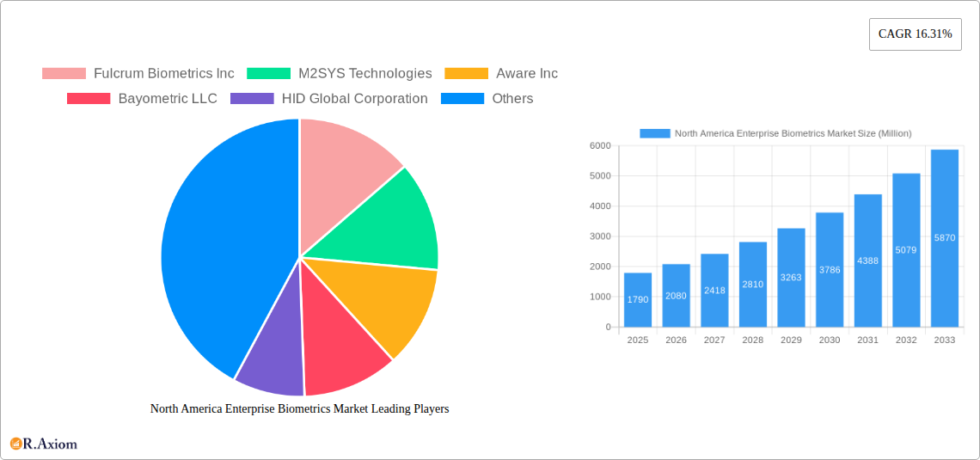Click the 2031 x-axis label

point(868,340)
